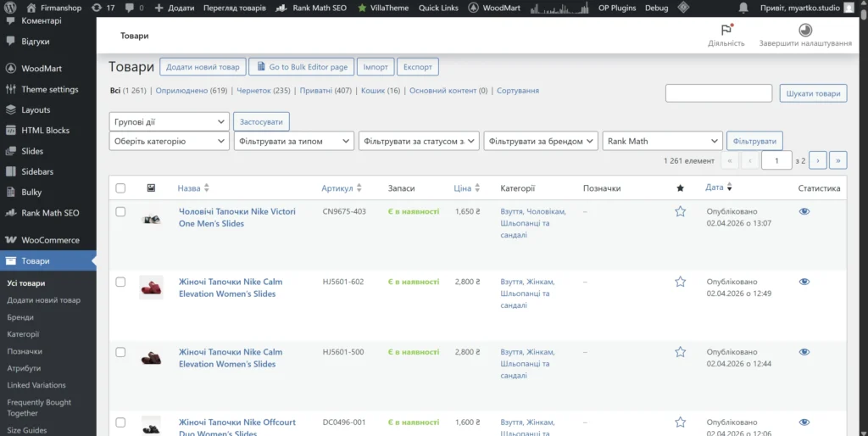Click the Додати новий товар button
868x436 pixels.
pyautogui.click(x=203, y=67)
